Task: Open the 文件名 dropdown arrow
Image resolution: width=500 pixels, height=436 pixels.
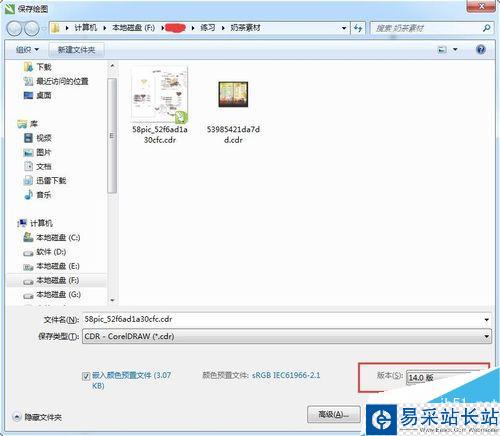Action: pyautogui.click(x=487, y=320)
